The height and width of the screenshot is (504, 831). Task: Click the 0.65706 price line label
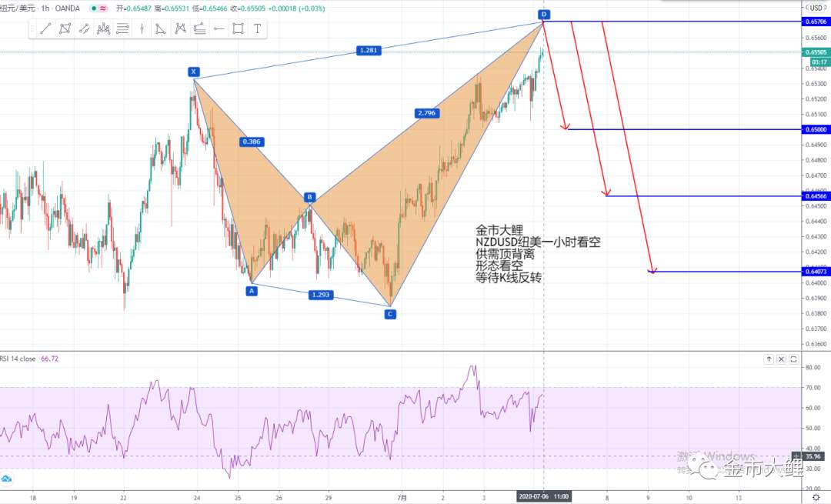point(816,22)
